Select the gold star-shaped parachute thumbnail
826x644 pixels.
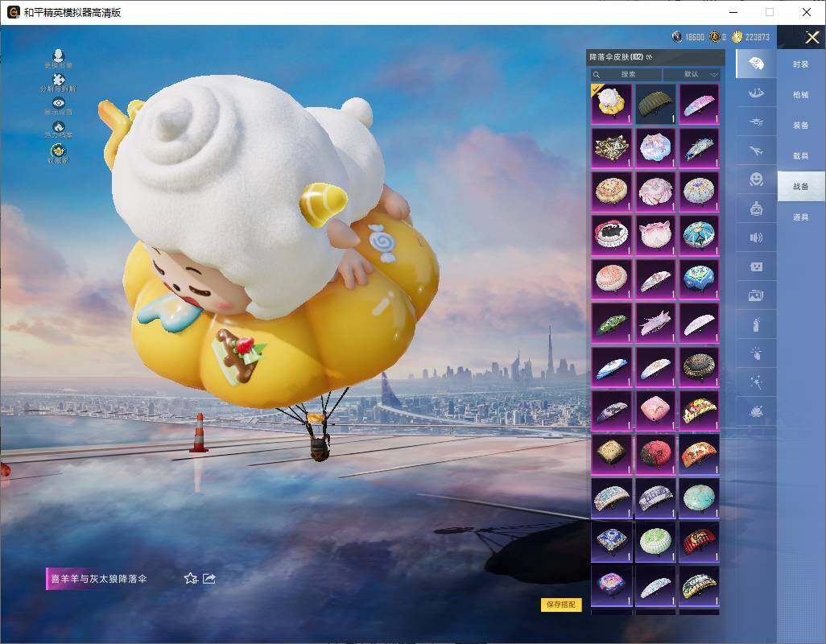pyautogui.click(x=611, y=148)
